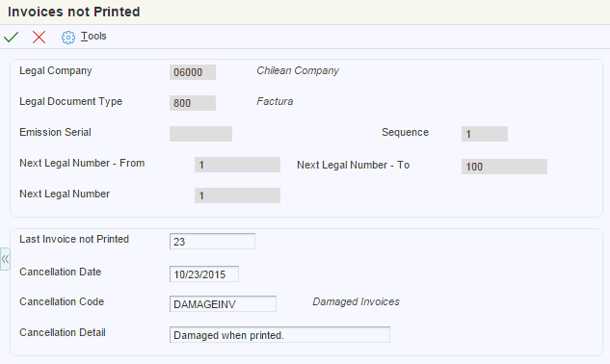Image resolution: width=610 pixels, height=364 pixels.
Task: Click the 'Emission Serial' label
Action: coord(55,132)
